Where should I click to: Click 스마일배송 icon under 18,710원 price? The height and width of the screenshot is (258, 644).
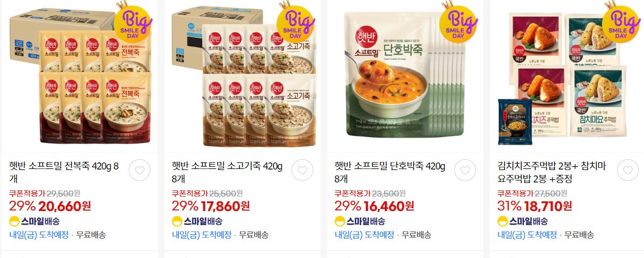coord(522,221)
